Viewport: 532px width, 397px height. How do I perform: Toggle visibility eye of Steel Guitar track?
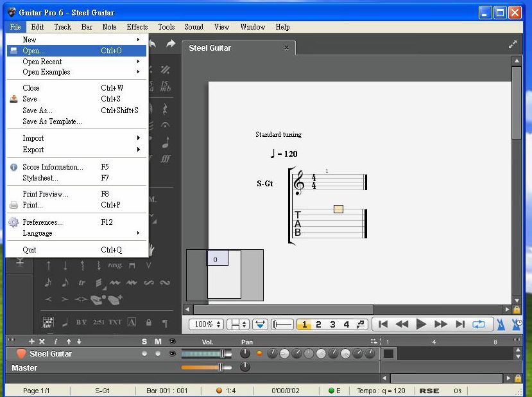(173, 353)
